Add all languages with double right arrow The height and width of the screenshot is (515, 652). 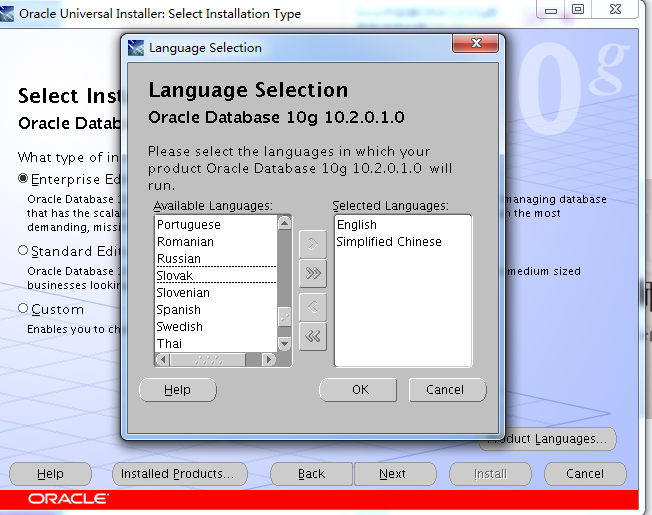(313, 274)
